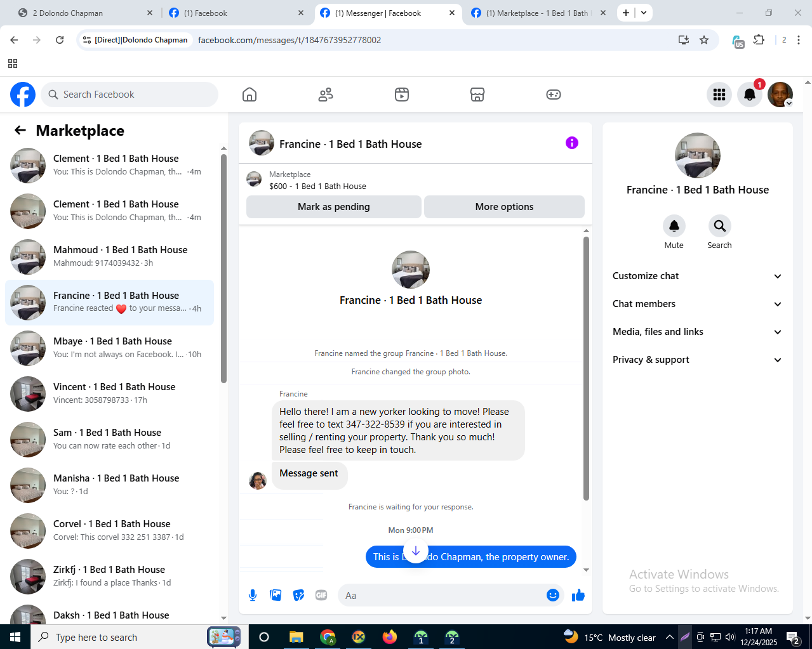
Task: Open the Vincent conversation
Action: (x=110, y=394)
